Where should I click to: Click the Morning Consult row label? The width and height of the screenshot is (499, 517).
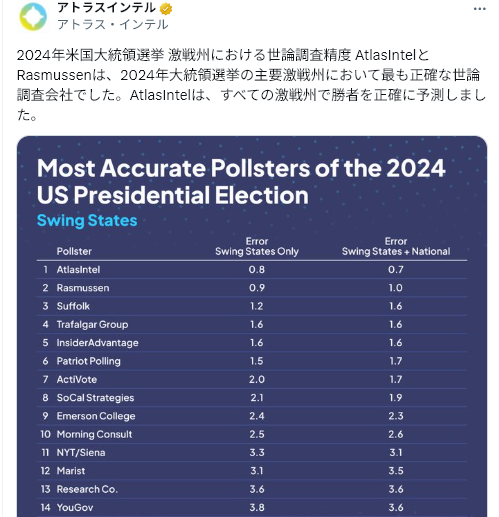point(94,434)
